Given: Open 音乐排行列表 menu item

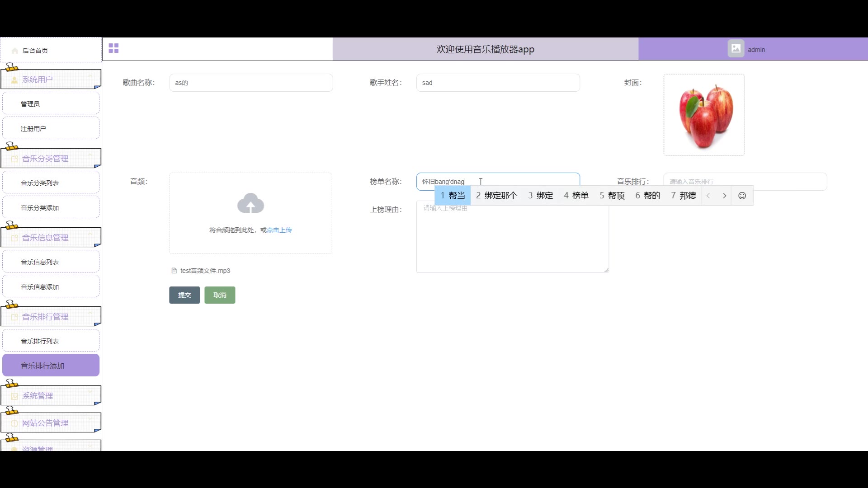Looking at the screenshot, I should [40, 341].
